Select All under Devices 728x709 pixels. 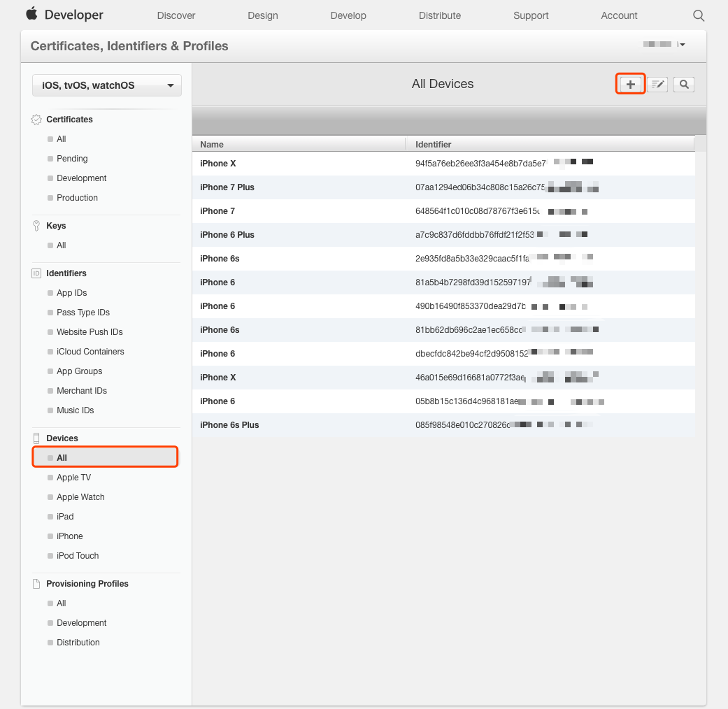(x=106, y=457)
